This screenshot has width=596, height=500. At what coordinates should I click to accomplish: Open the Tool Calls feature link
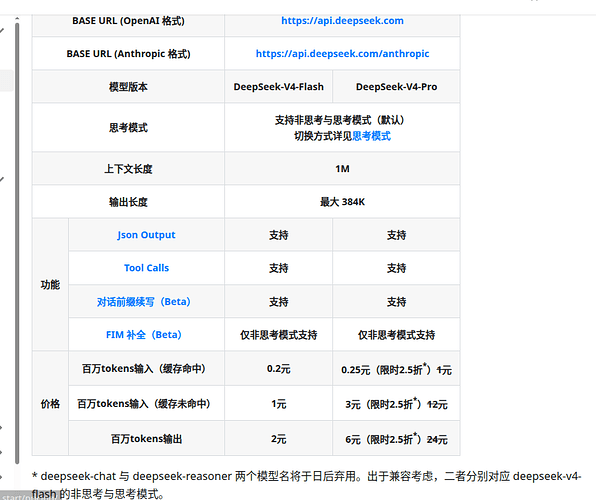pyautogui.click(x=146, y=268)
